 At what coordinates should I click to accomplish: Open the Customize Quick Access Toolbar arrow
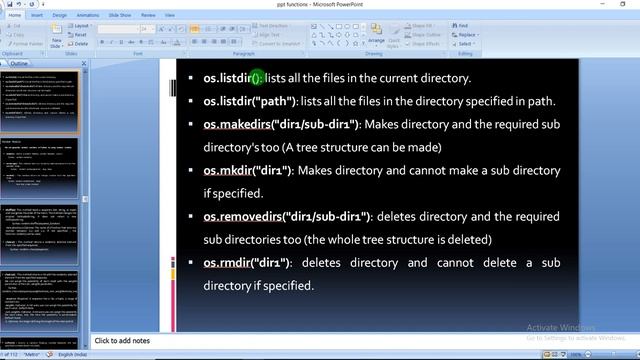click(x=43, y=4)
